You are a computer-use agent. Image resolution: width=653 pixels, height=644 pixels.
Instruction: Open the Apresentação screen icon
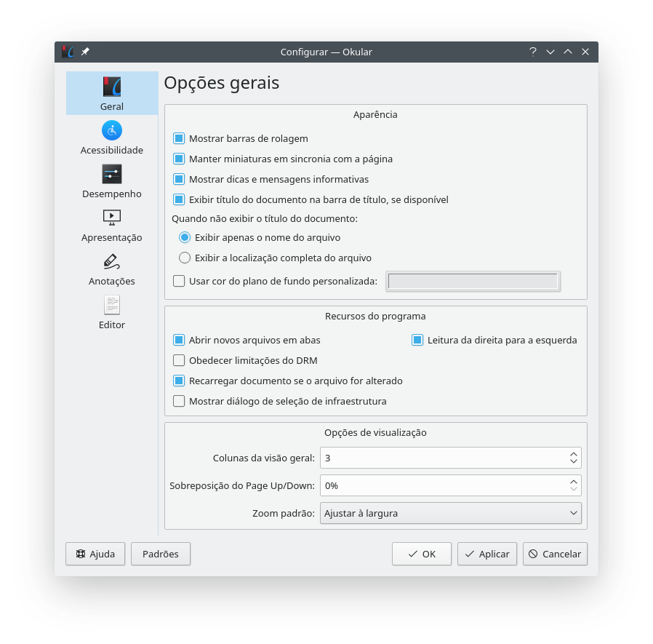(x=112, y=217)
